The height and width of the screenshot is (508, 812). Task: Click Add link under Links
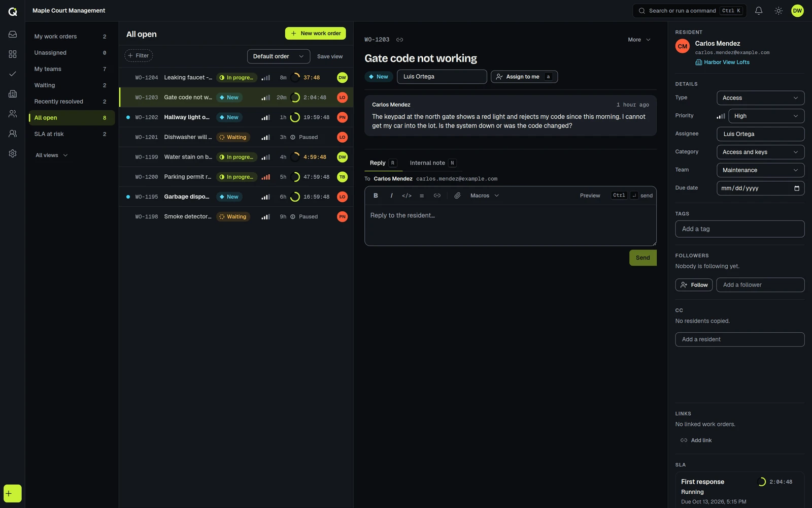point(696,440)
